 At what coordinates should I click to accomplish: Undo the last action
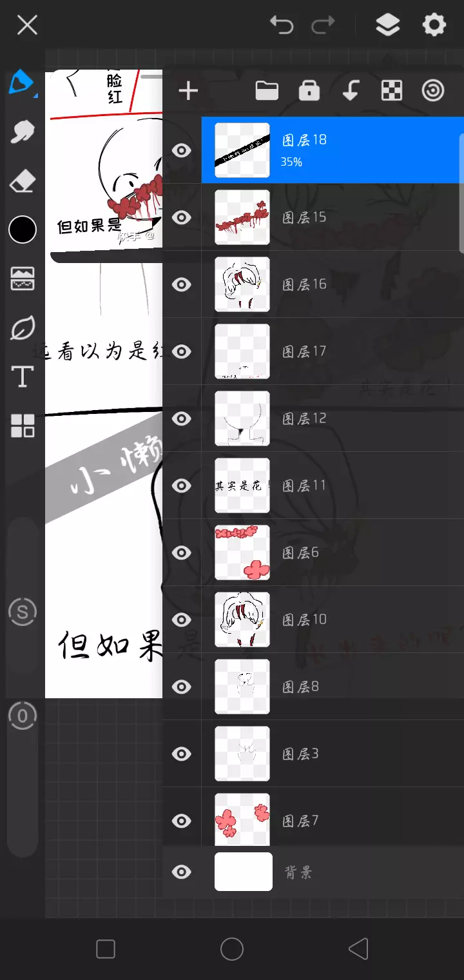click(282, 26)
